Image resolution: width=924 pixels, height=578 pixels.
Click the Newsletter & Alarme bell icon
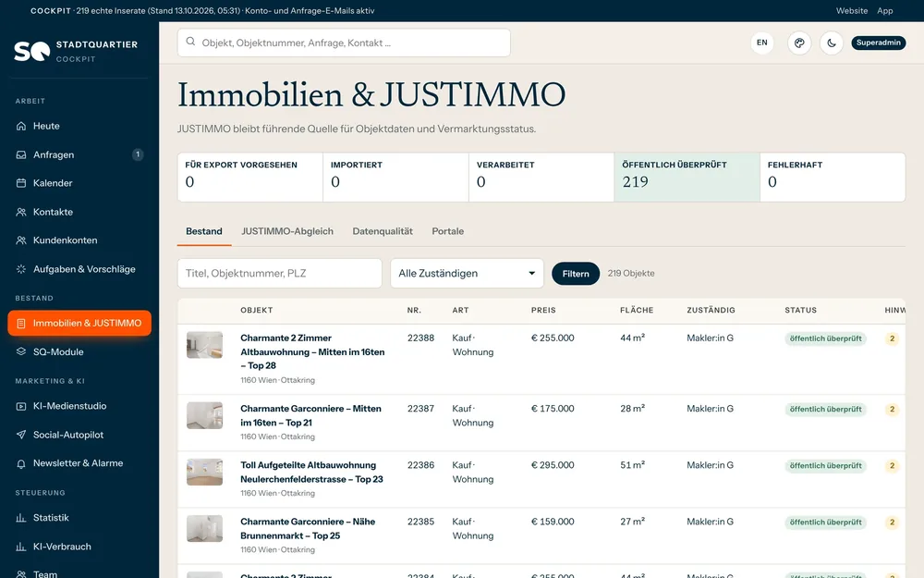pyautogui.click(x=21, y=463)
